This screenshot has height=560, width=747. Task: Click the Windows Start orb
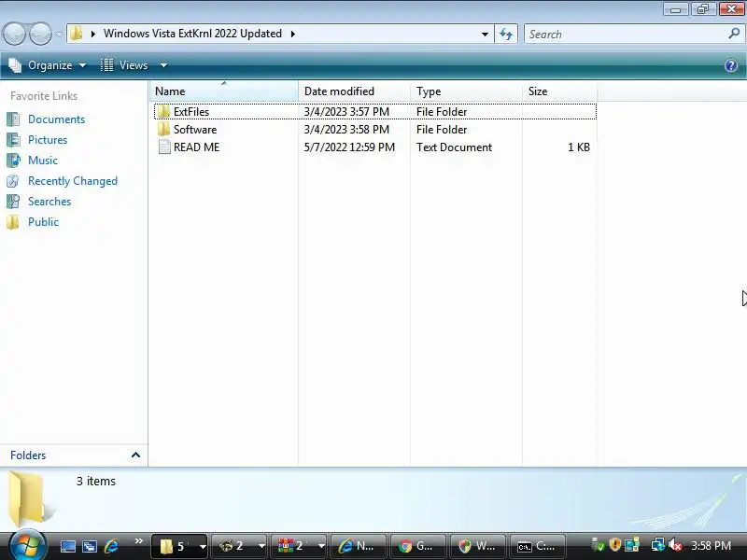click(x=28, y=545)
